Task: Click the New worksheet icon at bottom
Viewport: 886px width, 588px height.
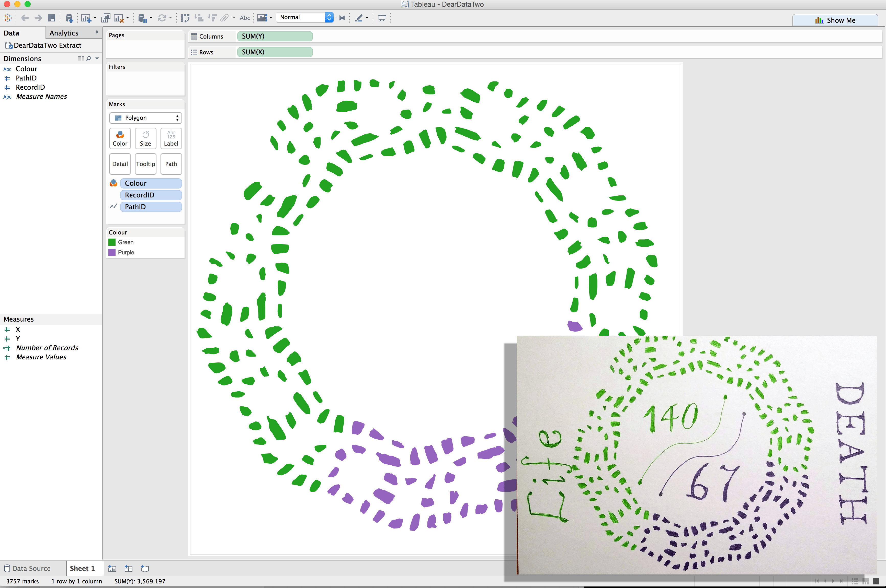Action: [x=112, y=569]
